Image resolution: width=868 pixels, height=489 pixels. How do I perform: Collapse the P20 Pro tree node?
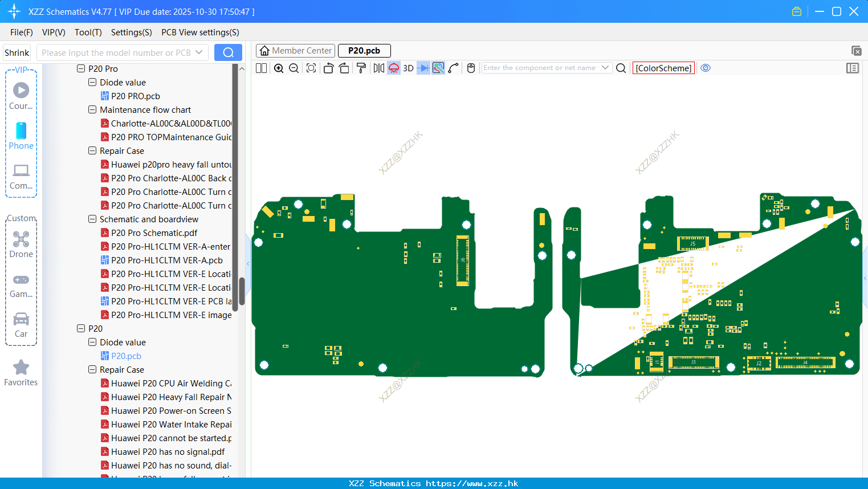coord(81,68)
